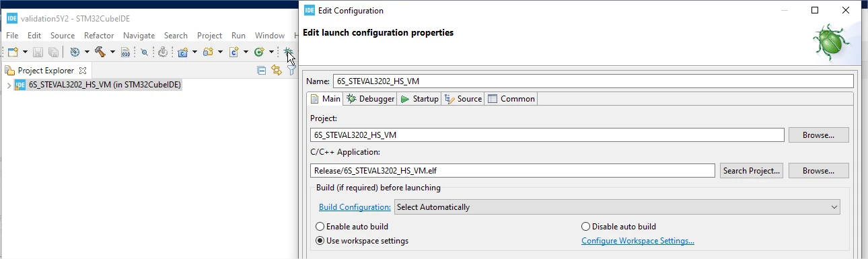Screen dimensions: 868x259
Task: Click the new source folder icon
Action: 208,52
